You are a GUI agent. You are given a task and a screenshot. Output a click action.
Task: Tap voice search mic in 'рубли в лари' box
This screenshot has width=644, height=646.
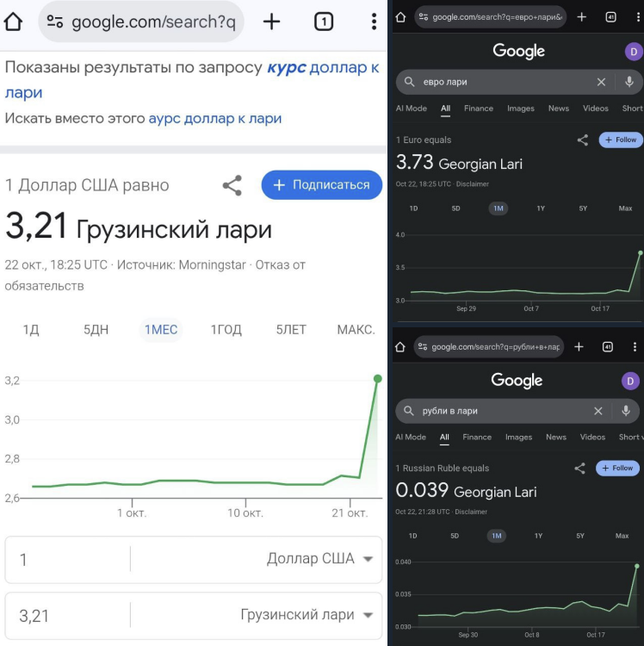(x=626, y=411)
